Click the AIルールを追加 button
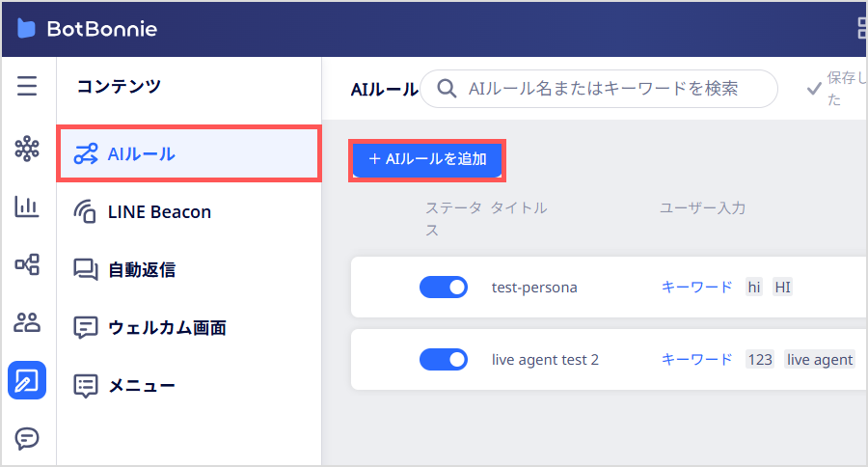 427,159
